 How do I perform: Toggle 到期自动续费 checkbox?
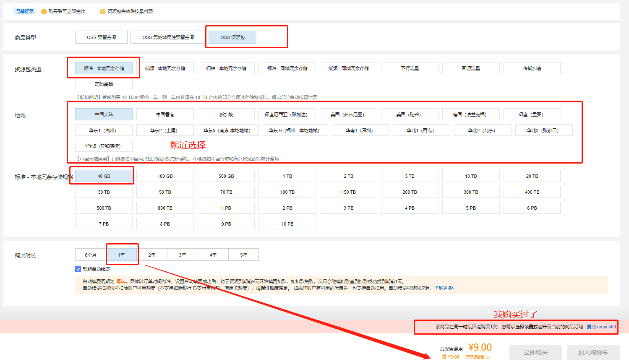tap(78, 269)
